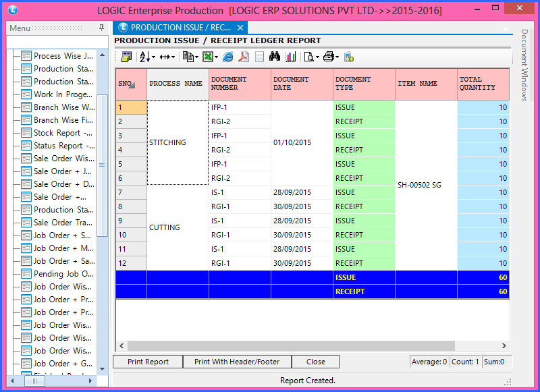Select the STITCHING process cell

(x=178, y=142)
